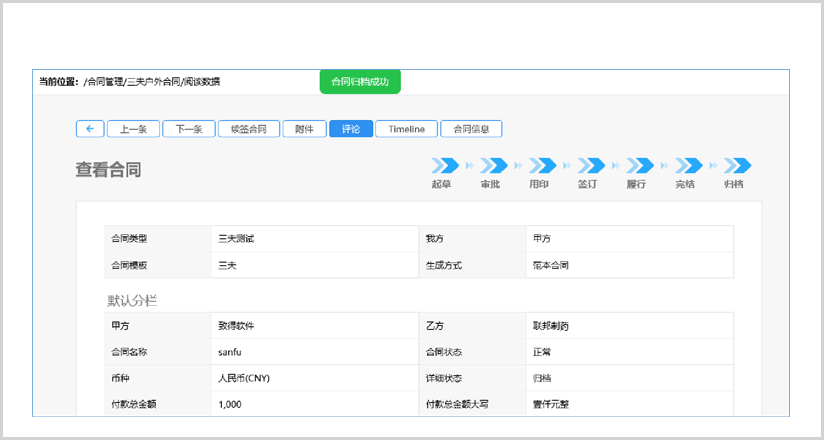Click the 履行 stage chevron icon

tap(640, 166)
